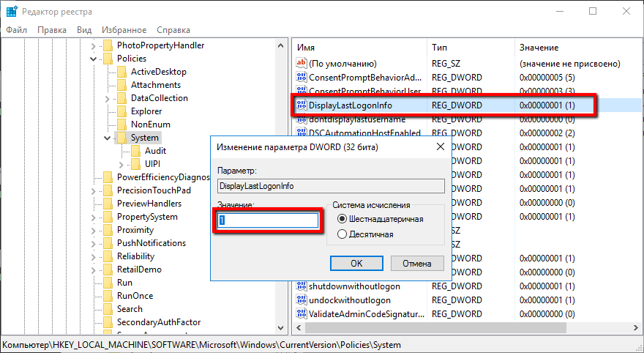Expand the PropertySystem node arrow

point(94,217)
